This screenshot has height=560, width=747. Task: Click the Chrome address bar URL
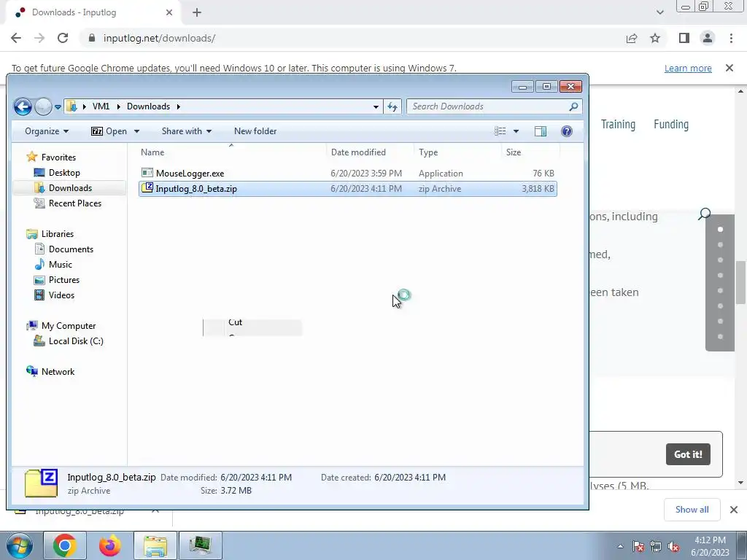point(159,38)
